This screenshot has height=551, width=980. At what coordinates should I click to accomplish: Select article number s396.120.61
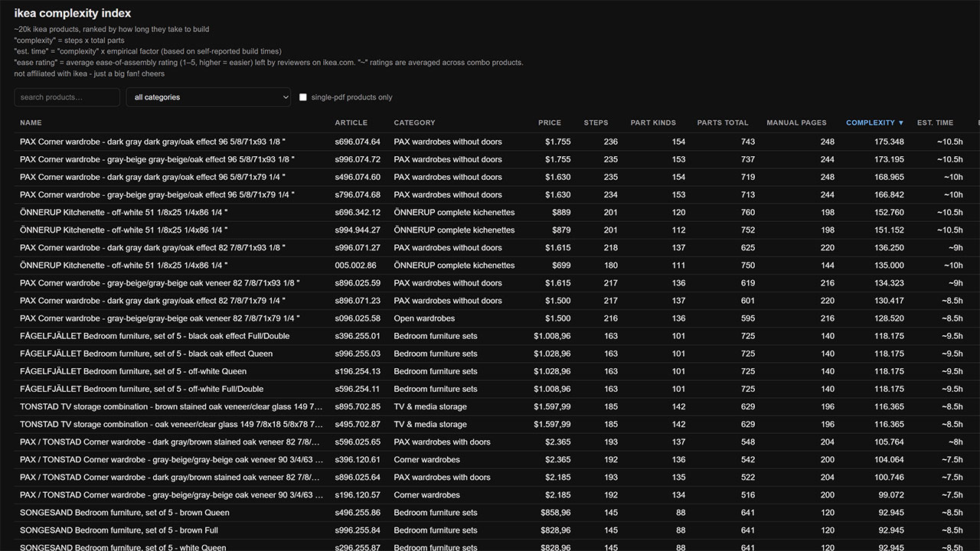(x=358, y=458)
